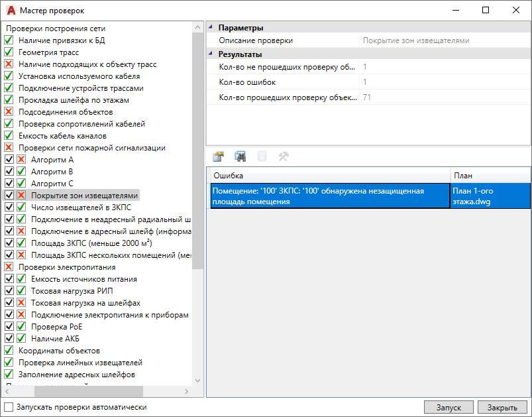The width and height of the screenshot is (532, 417).
Task: Click the red X icon beside Подсоединения объектов
Action: coord(9,112)
